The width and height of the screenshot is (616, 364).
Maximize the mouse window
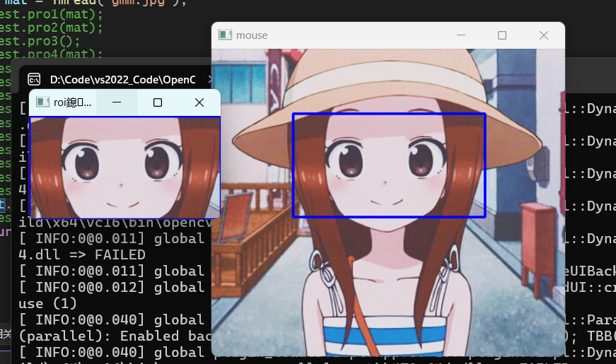[x=502, y=35]
